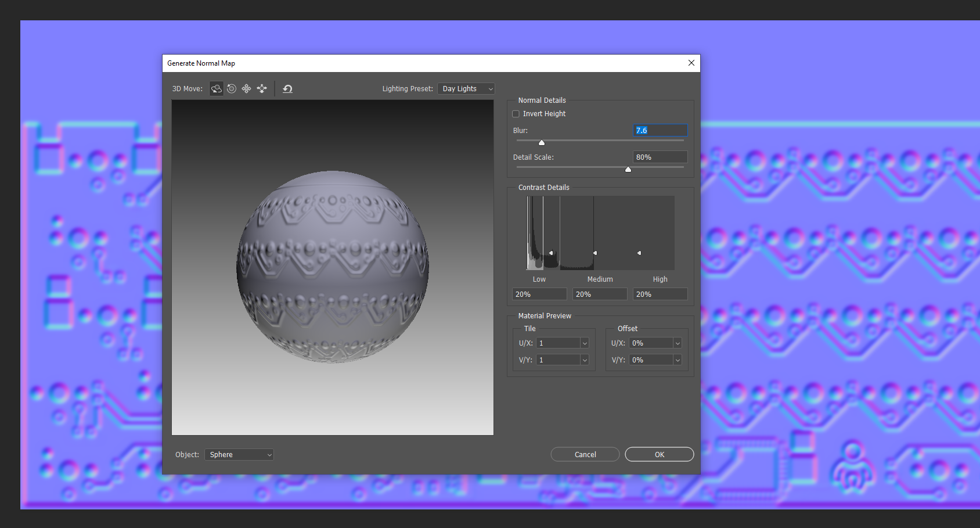Open the Tile U/X dropdown
This screenshot has width=980, height=528.
coord(584,343)
